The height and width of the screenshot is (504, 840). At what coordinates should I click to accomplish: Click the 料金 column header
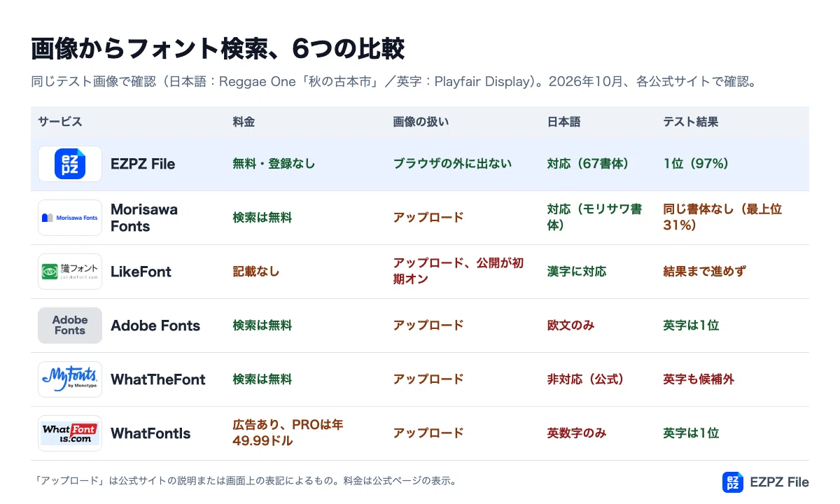[244, 122]
